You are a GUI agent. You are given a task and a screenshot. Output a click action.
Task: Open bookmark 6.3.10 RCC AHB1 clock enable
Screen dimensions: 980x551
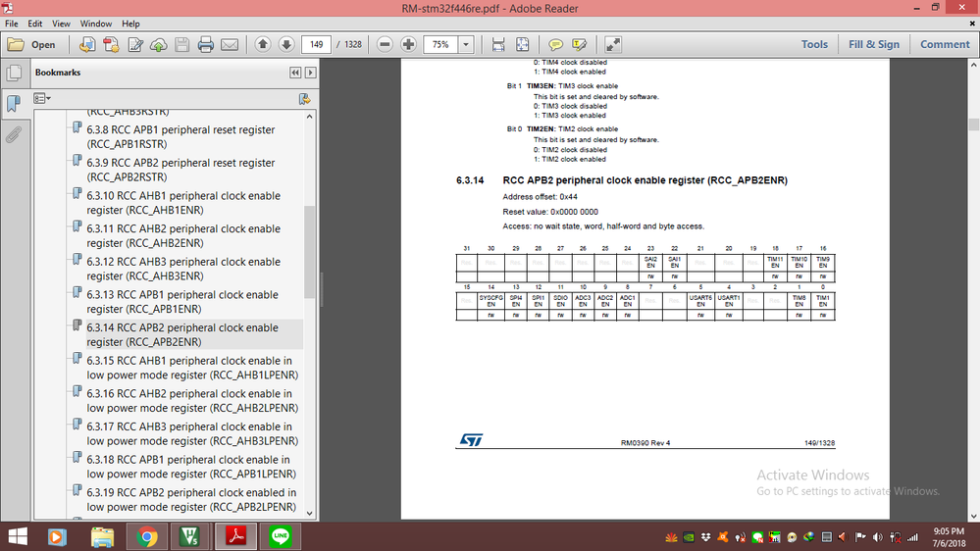(x=183, y=203)
